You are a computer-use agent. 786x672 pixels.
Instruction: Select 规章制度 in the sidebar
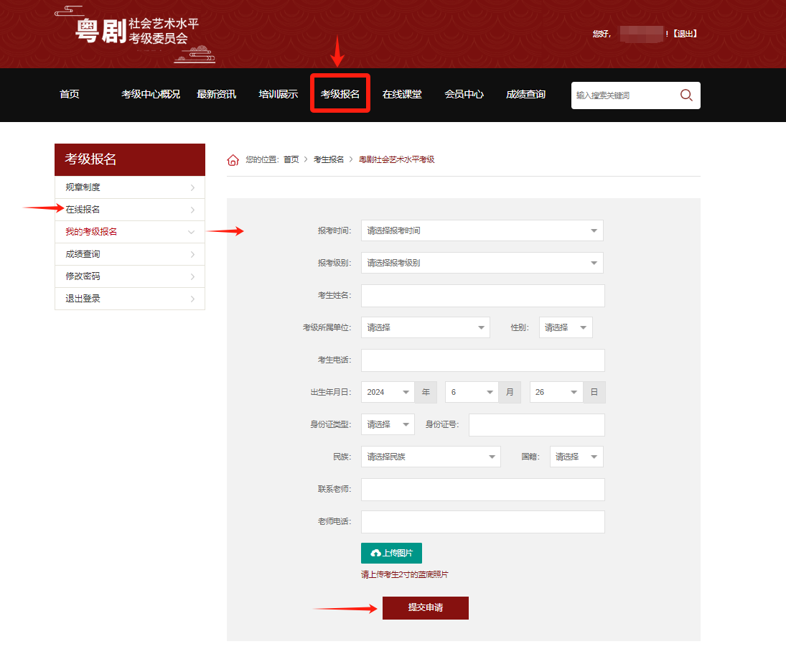coord(129,187)
